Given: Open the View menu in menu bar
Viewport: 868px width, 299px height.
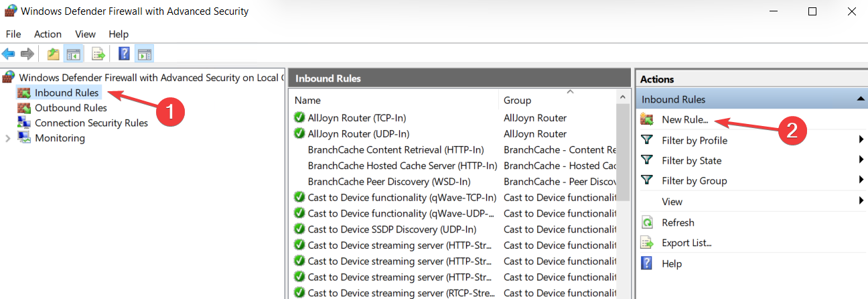Looking at the screenshot, I should pyautogui.click(x=85, y=34).
